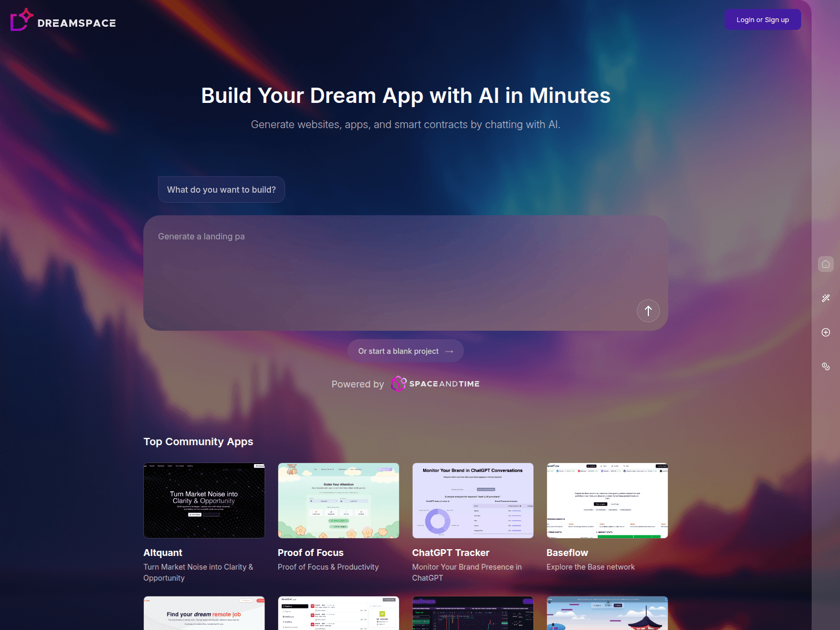Click 'Monitor Your Brand Presence in ChatGPT' text

click(467, 572)
